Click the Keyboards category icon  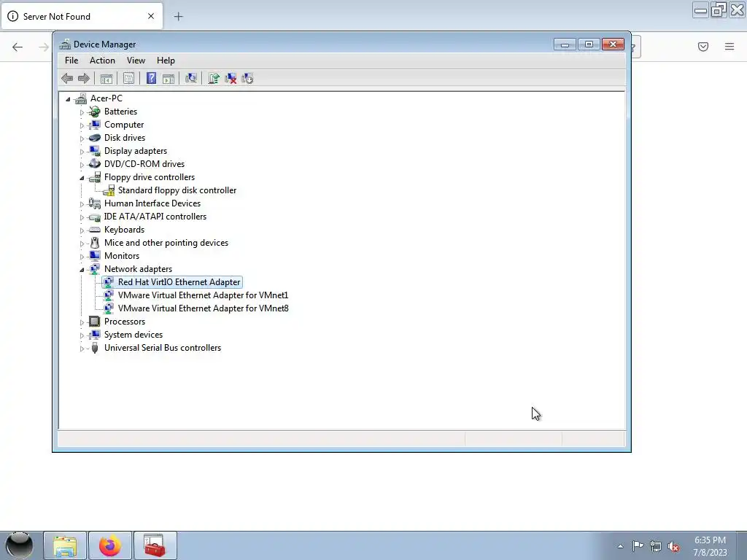click(95, 230)
